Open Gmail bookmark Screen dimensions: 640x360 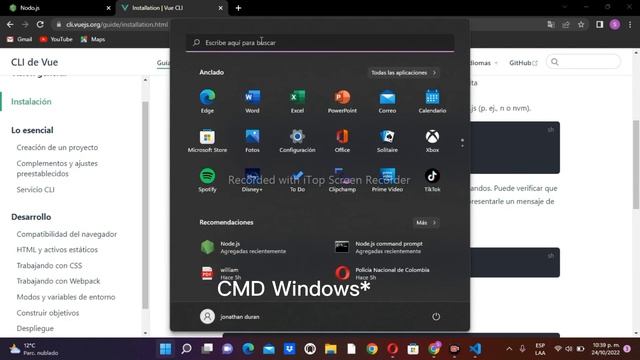[20, 39]
